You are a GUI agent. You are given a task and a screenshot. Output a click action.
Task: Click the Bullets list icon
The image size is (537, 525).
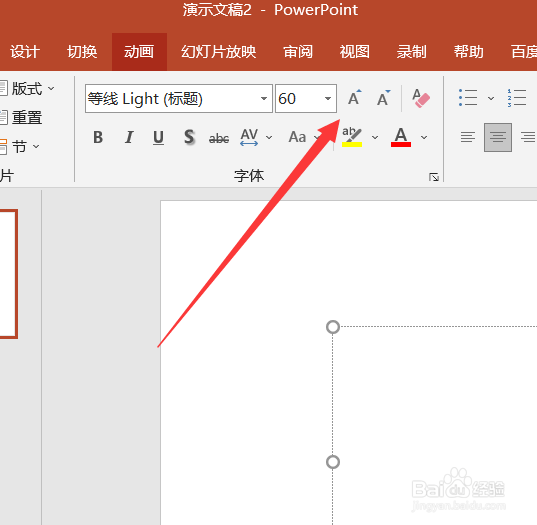point(468,98)
